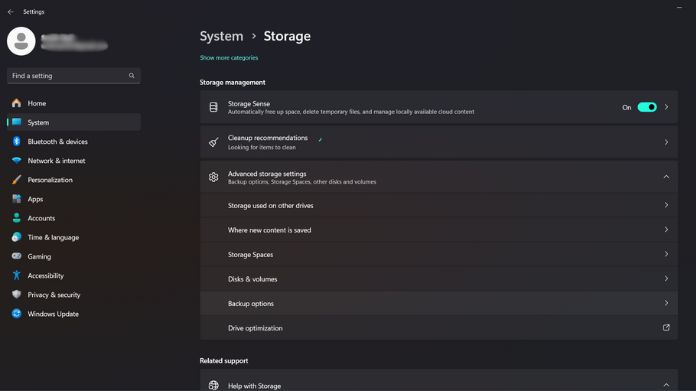The image size is (696, 391).
Task: Click the Advanced storage settings title text
Action: [x=267, y=174]
